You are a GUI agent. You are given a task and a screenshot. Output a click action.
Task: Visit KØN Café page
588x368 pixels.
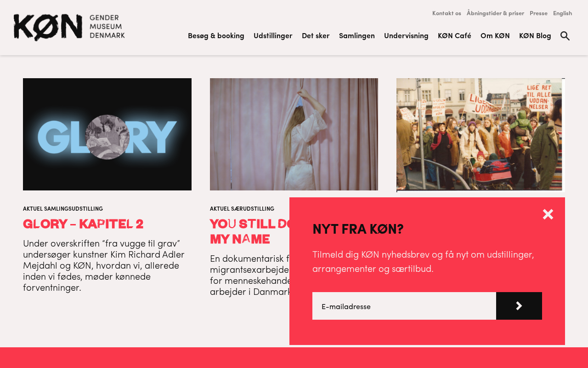tap(454, 35)
